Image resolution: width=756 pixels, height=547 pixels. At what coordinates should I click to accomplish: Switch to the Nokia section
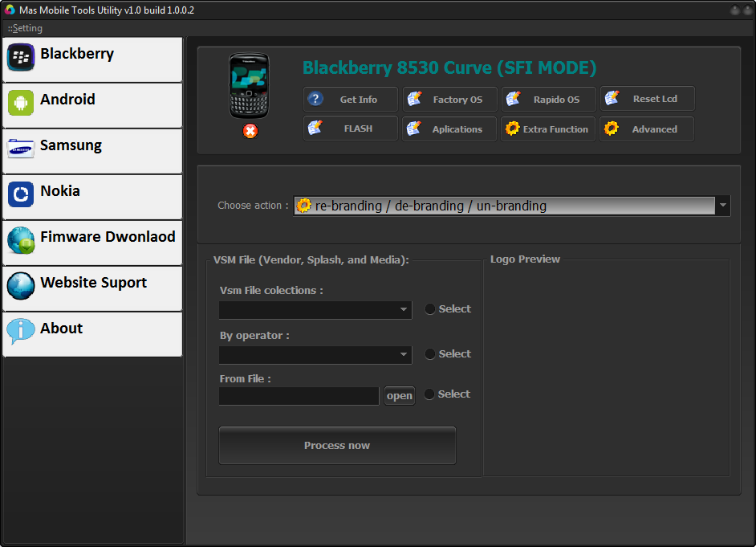(x=92, y=197)
